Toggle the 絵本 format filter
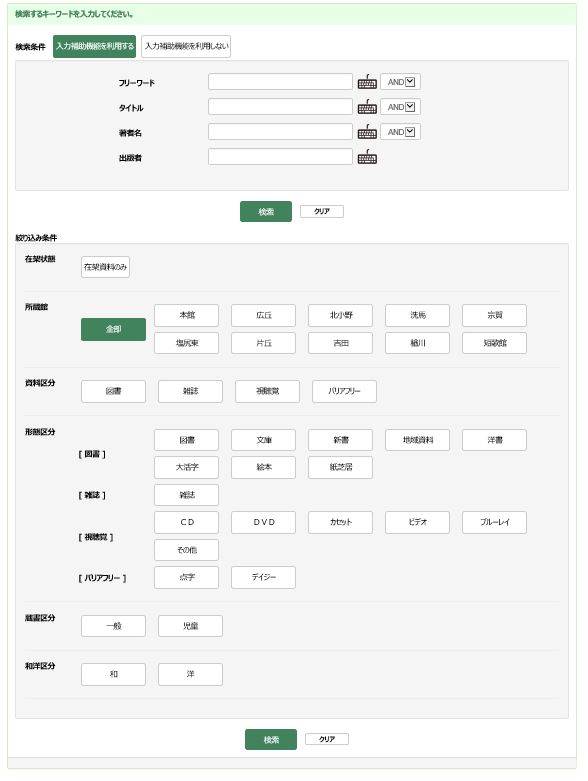Screen dimensions: 588x781 pyautogui.click(x=263, y=467)
